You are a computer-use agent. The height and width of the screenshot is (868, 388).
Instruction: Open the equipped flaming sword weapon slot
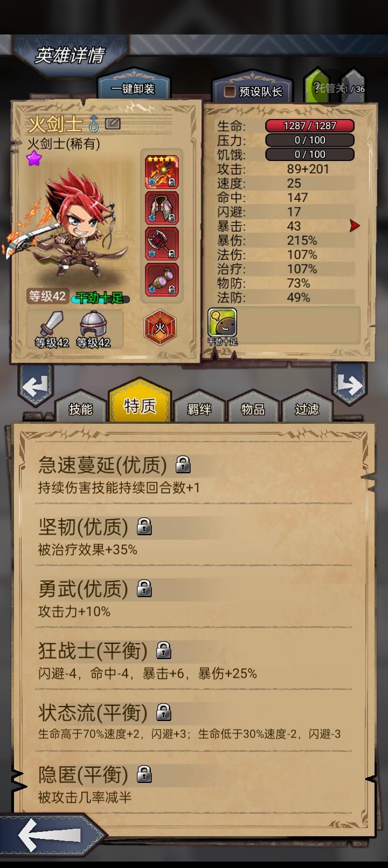[162, 172]
